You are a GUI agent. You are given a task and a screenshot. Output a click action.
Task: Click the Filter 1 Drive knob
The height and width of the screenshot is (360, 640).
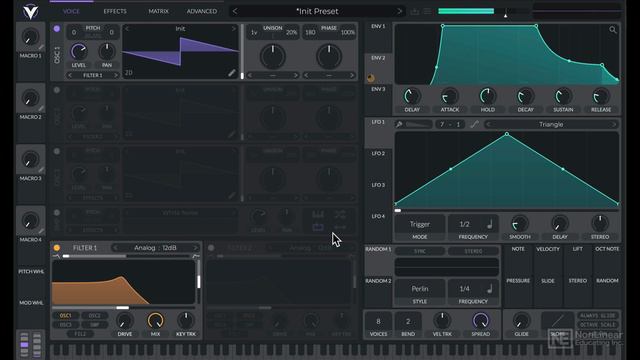pos(124,321)
